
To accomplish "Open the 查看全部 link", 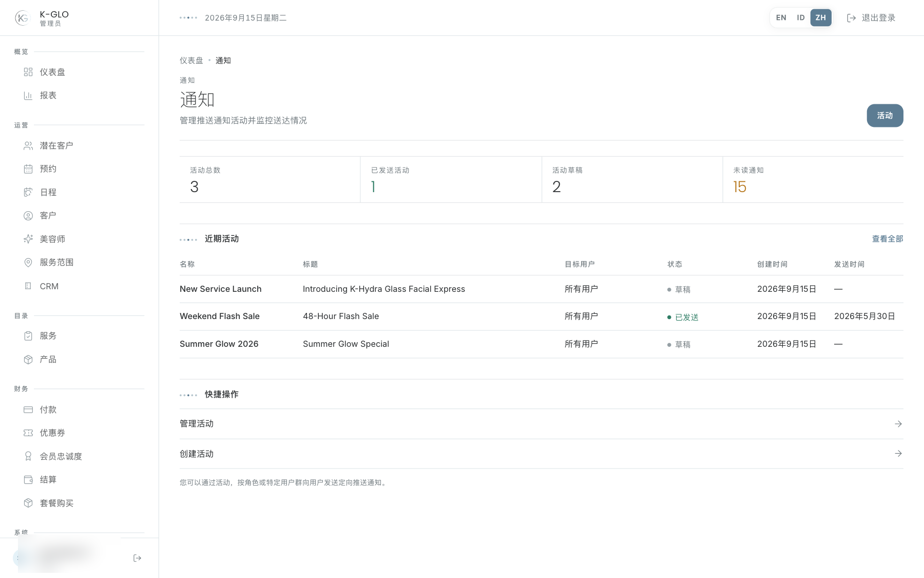I will click(x=888, y=239).
